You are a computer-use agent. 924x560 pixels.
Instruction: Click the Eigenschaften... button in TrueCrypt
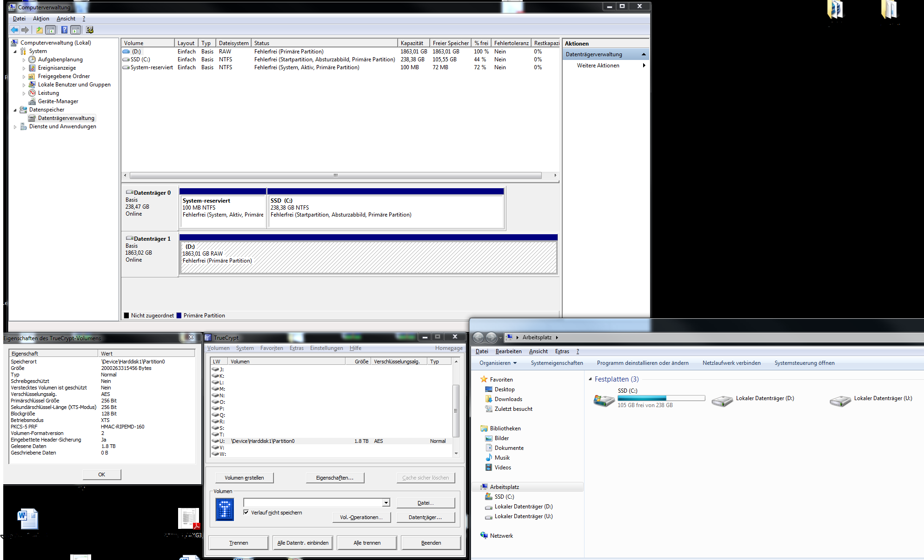[x=335, y=478]
